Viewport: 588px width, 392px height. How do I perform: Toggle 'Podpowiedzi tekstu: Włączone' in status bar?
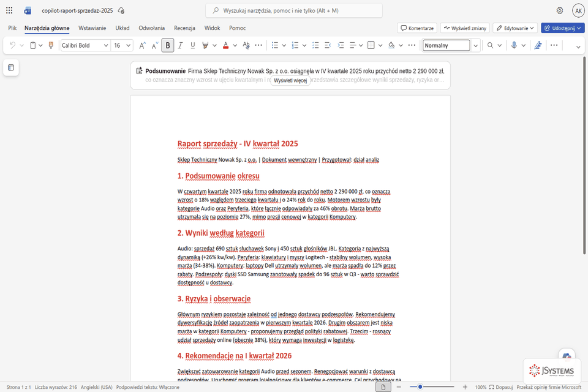point(148,387)
